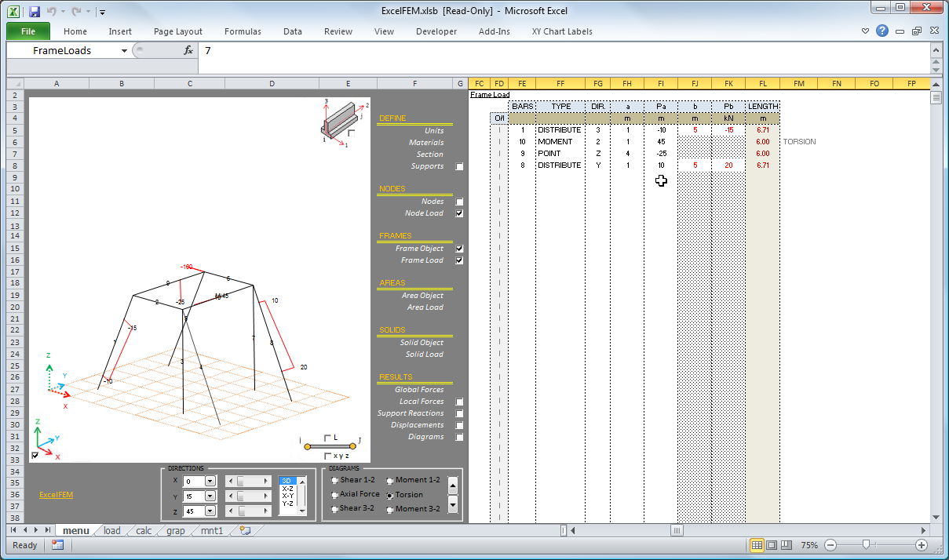This screenshot has height=560, width=949.
Task: Click the Insert Function fx icon
Action: coord(188,50)
